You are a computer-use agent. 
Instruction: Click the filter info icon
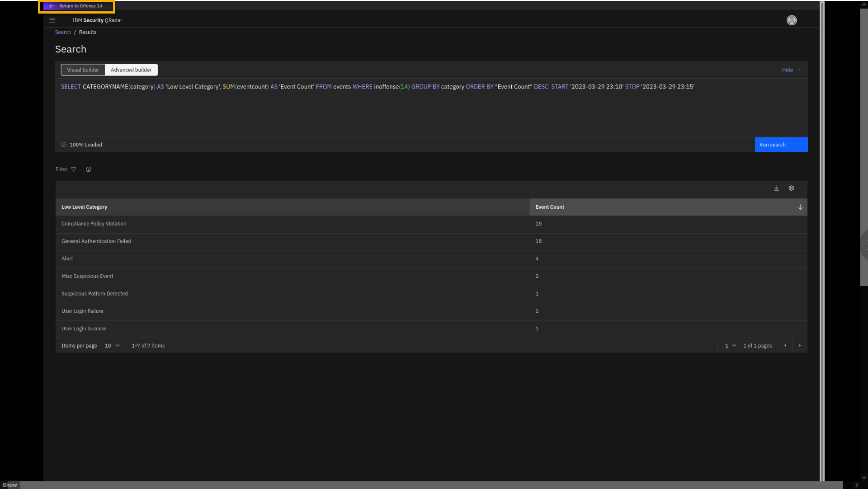coord(89,169)
